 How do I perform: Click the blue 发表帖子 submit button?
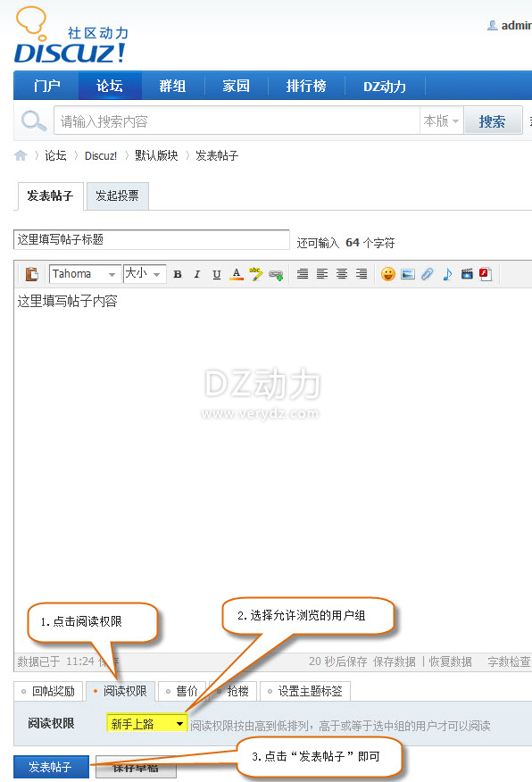click(51, 767)
